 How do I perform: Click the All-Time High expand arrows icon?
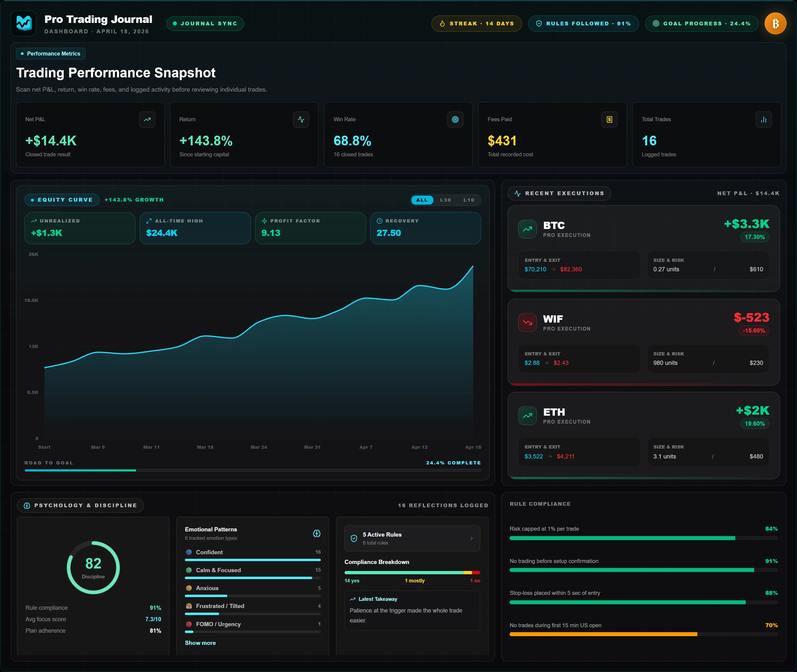coord(149,221)
